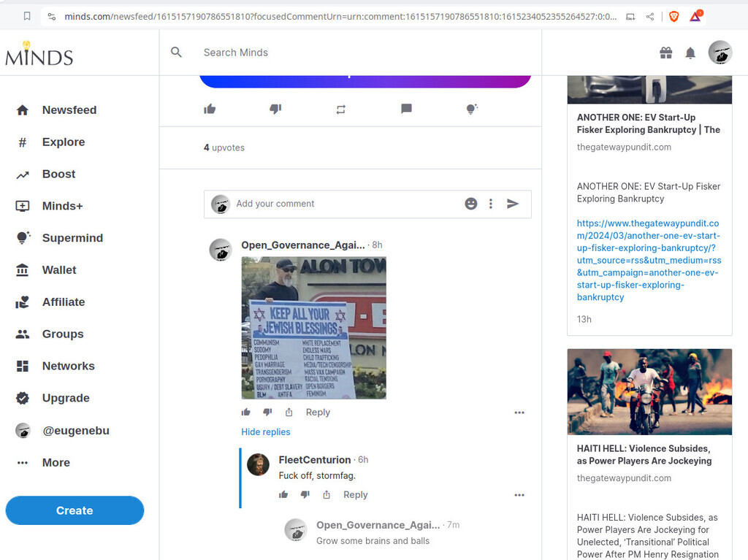Click the remind (repost) icon on the post
Image resolution: width=748 pixels, height=560 pixels.
tap(340, 110)
